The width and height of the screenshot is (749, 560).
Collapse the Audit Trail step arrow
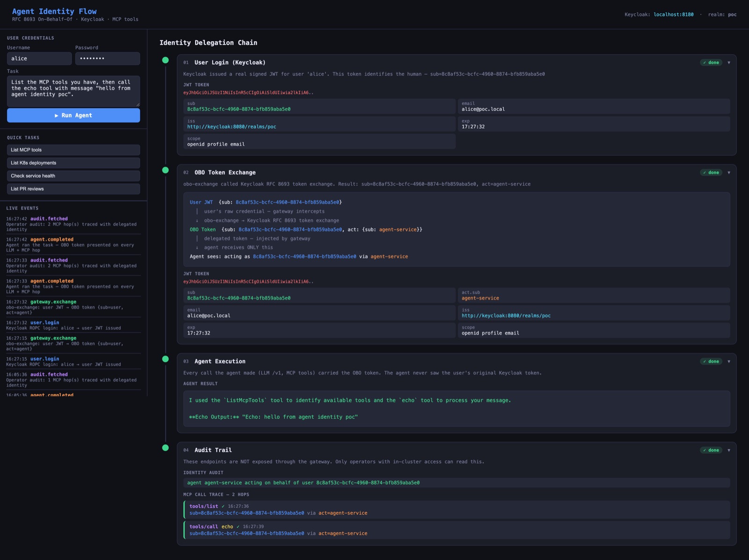click(729, 451)
